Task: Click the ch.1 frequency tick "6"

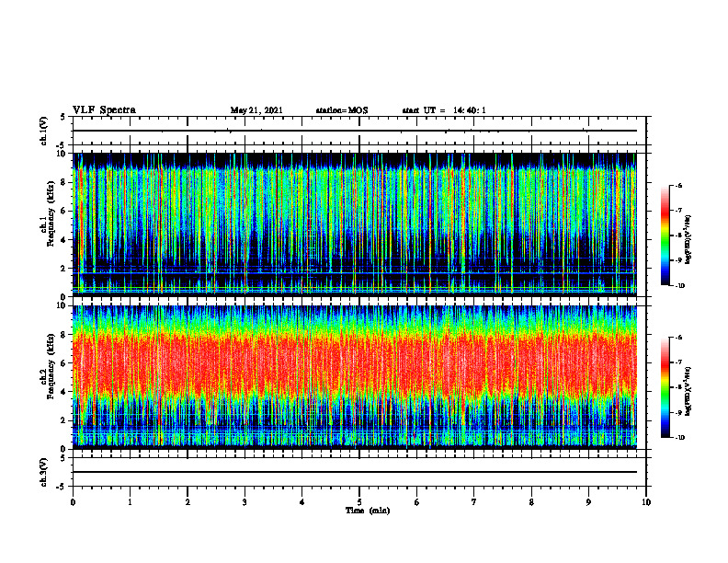Action: click(x=64, y=211)
